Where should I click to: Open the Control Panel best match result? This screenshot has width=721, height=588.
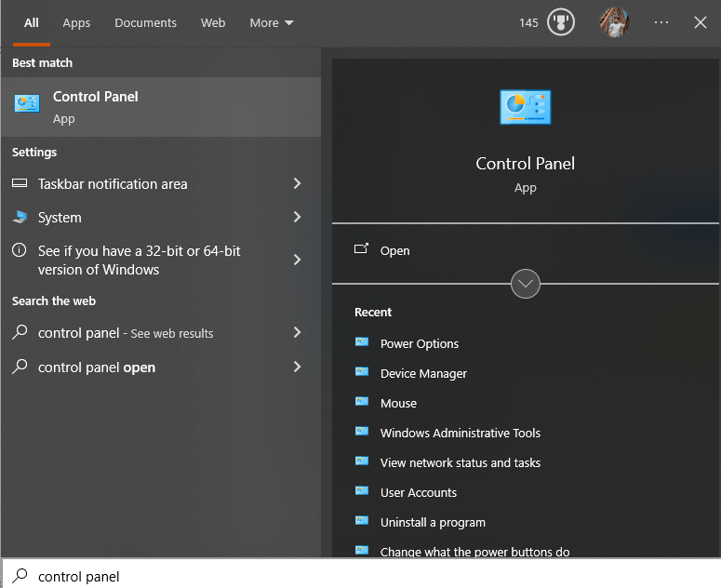(x=160, y=107)
